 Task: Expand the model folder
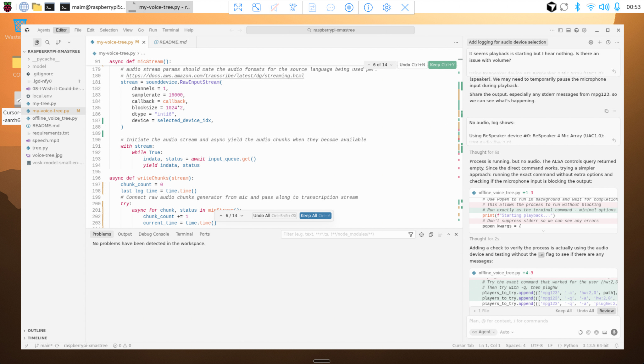coord(39,66)
